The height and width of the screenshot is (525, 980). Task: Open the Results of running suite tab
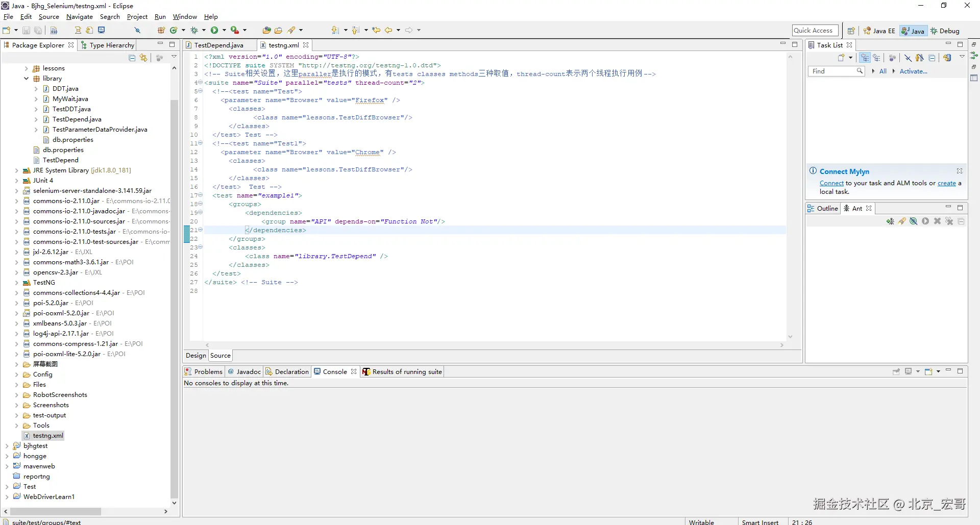click(402, 371)
